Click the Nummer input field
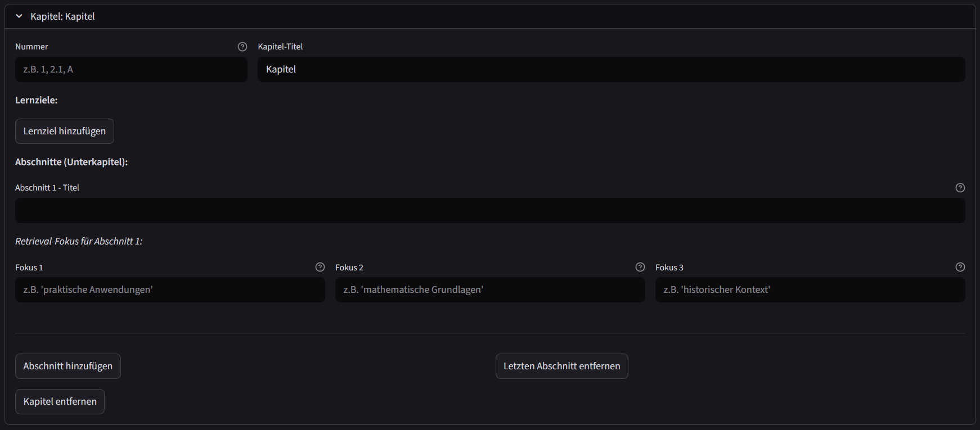The height and width of the screenshot is (430, 980). click(131, 69)
